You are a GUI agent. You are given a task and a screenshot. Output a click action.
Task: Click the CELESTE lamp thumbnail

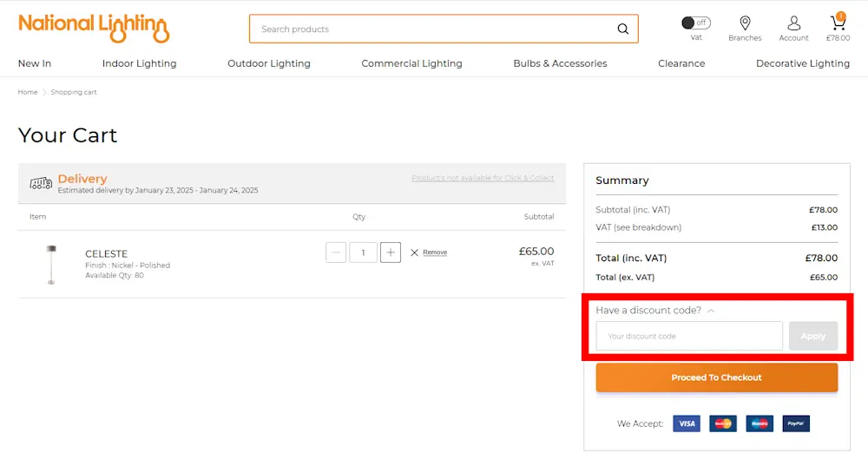click(x=51, y=265)
